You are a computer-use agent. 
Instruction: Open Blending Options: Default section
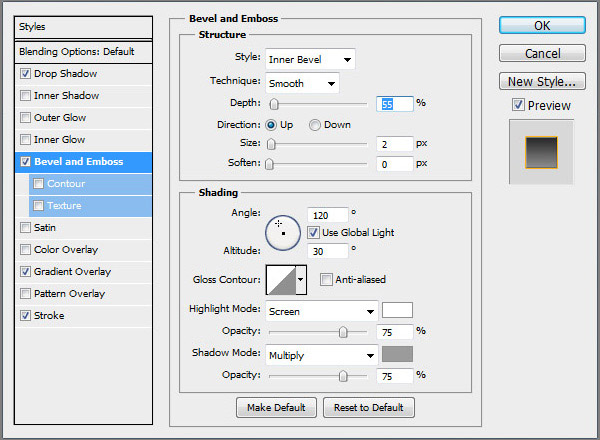(76, 51)
